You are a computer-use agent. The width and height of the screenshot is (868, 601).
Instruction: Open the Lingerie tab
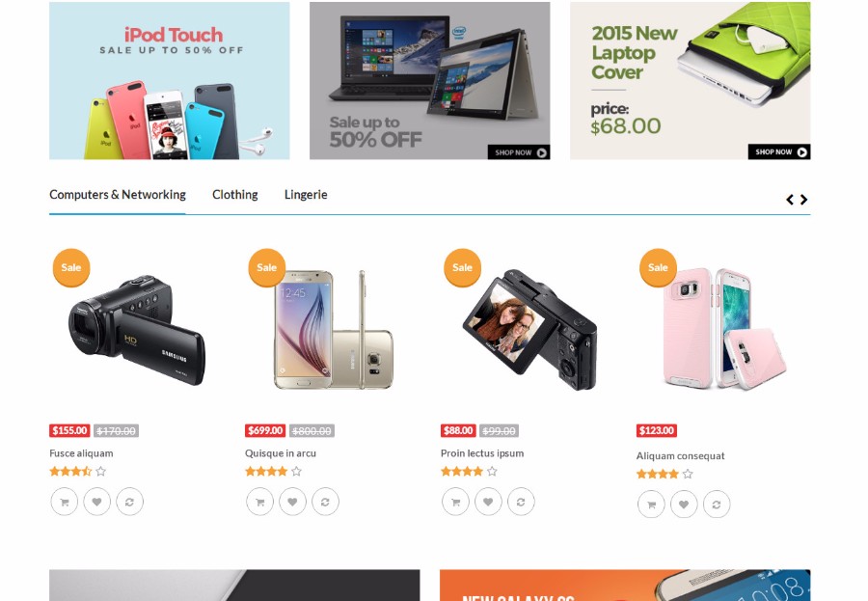click(x=306, y=195)
